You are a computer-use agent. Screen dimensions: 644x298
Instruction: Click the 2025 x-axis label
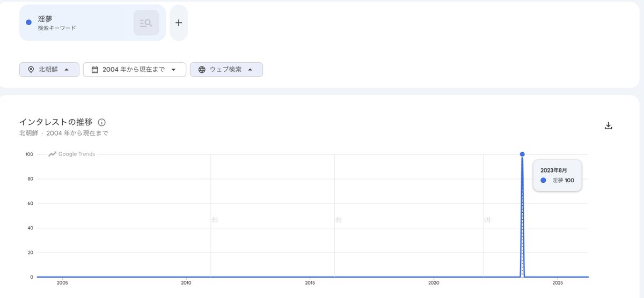click(x=558, y=282)
